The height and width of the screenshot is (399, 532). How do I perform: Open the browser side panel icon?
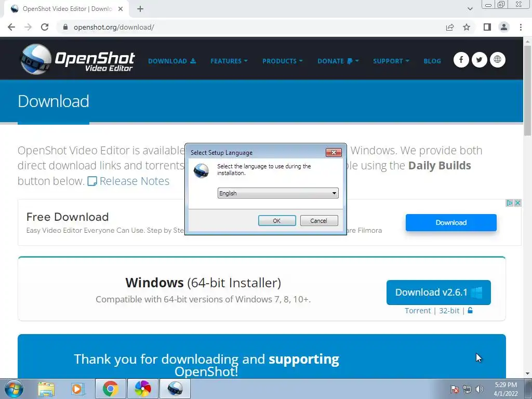point(487,27)
